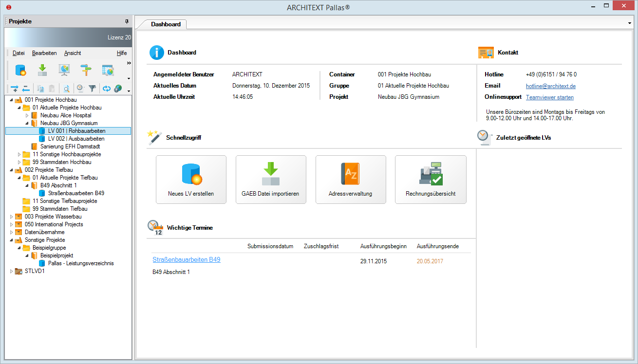Open the Dashboard tab list dropdown arrow
The width and height of the screenshot is (638, 364).
630,23
